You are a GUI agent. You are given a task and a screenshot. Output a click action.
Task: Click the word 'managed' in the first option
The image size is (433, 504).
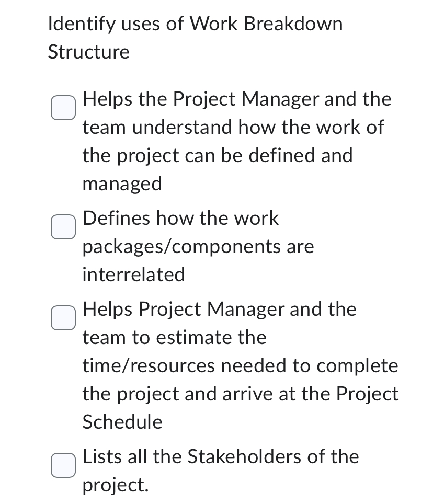pyautogui.click(x=121, y=183)
